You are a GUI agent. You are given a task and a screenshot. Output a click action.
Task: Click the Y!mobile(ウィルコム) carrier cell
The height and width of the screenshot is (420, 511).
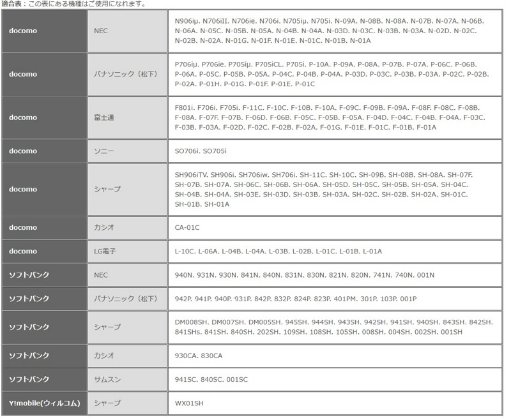tap(43, 403)
